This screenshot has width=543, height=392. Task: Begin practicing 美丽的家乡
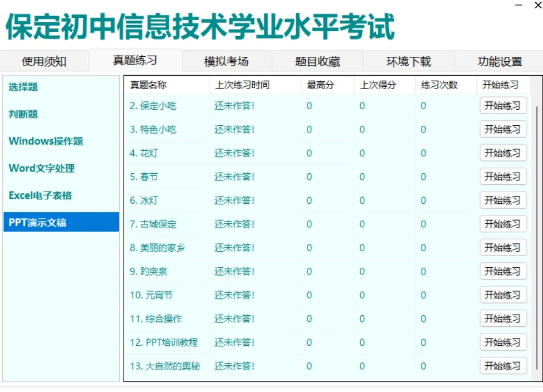click(x=503, y=247)
